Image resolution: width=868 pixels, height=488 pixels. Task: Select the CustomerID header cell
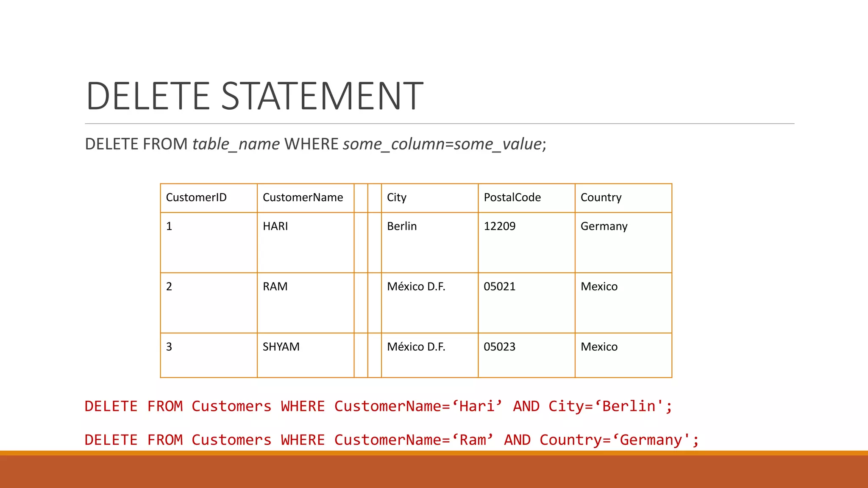[x=196, y=197]
